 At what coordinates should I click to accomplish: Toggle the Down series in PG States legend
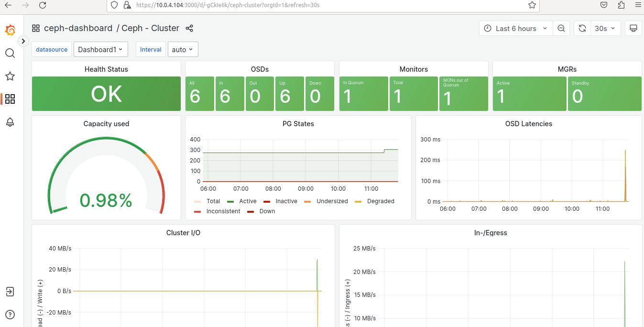tap(267, 211)
